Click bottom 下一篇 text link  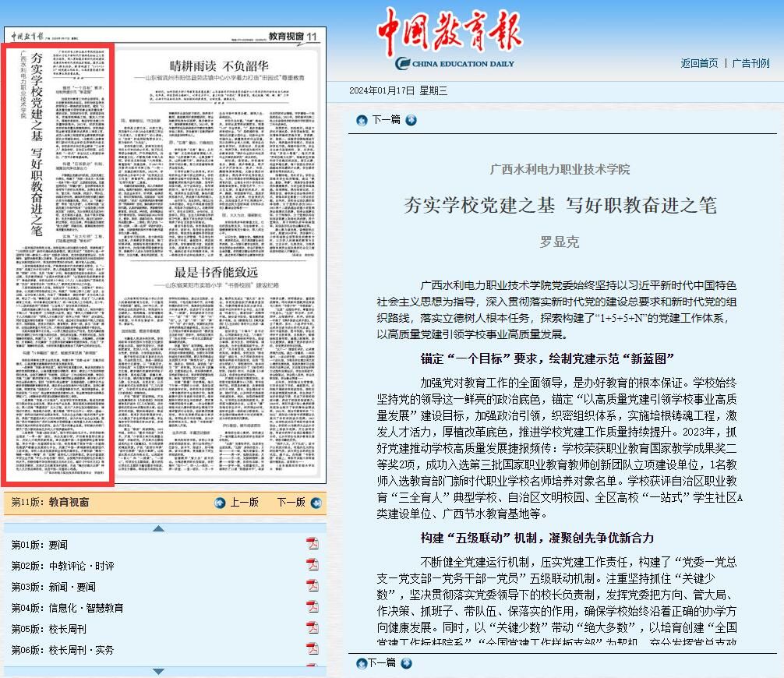(382, 663)
